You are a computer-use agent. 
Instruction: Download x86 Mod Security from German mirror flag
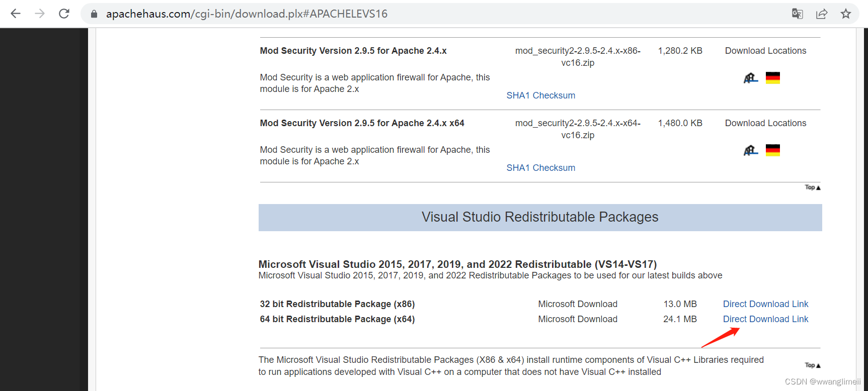(x=773, y=78)
